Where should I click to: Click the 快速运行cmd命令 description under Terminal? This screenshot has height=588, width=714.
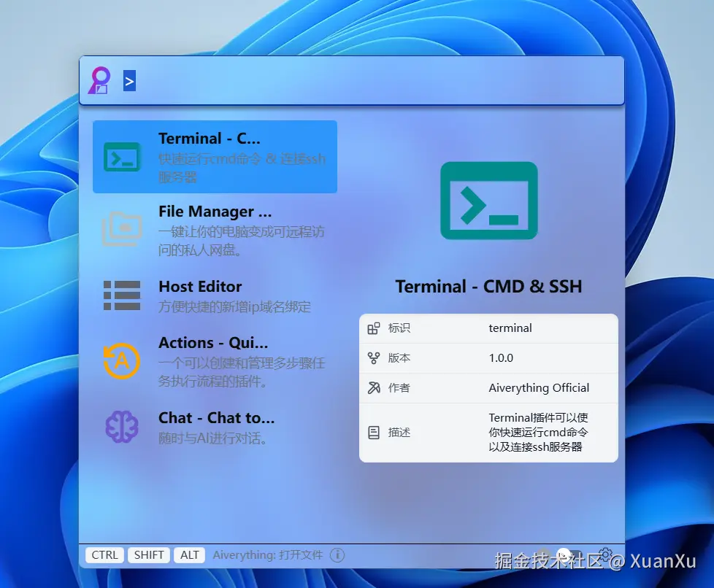[242, 168]
